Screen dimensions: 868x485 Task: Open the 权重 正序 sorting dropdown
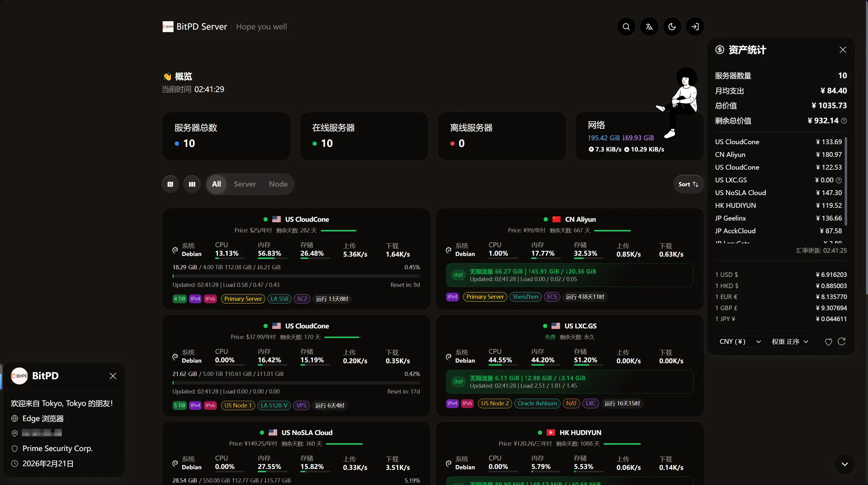pyautogui.click(x=790, y=341)
